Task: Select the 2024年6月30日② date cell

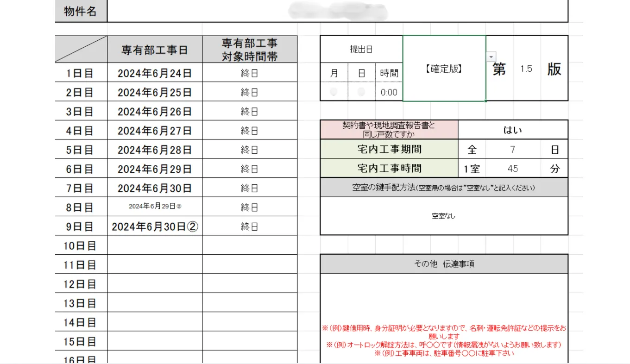Action: [155, 226]
